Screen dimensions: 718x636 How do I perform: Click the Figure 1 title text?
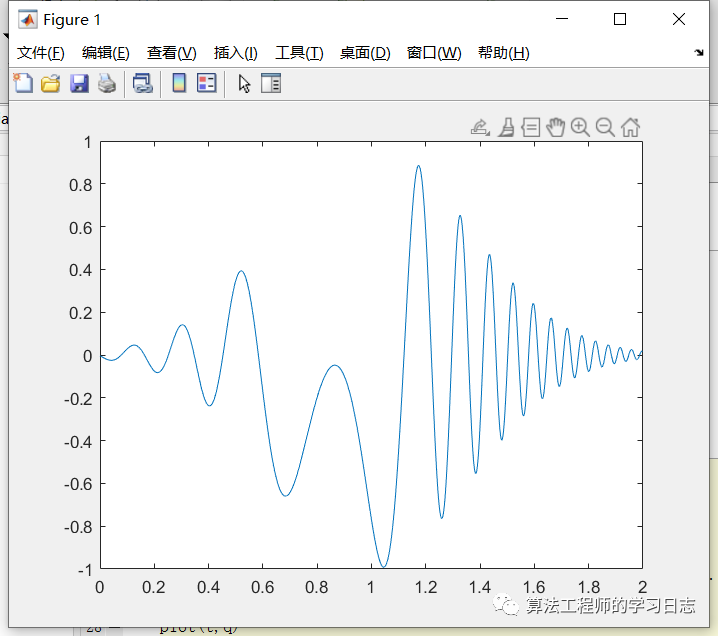tap(72, 20)
